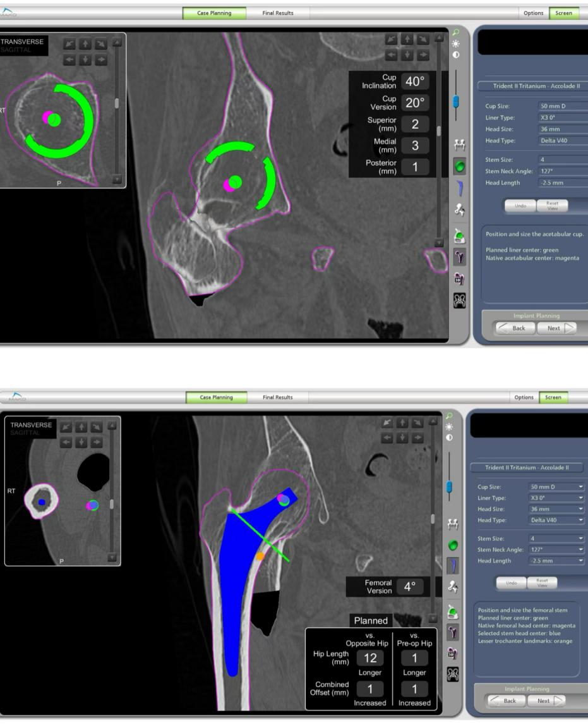Click the Cup Inclination 40° value field
Screen dimensions: 588x725
point(414,82)
